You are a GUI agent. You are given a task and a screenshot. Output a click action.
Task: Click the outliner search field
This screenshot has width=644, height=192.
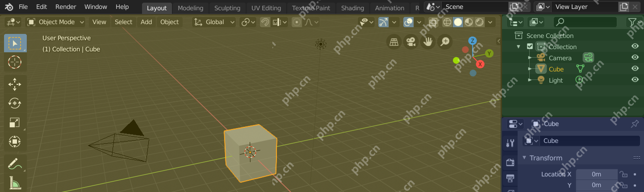tap(585, 22)
